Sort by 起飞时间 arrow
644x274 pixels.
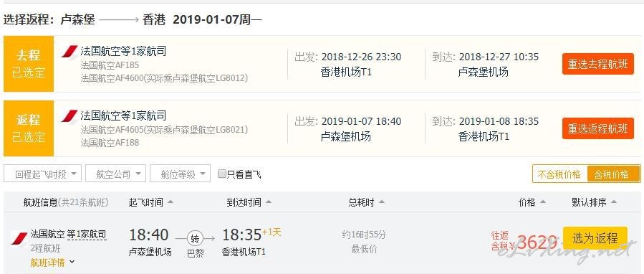tap(170, 202)
